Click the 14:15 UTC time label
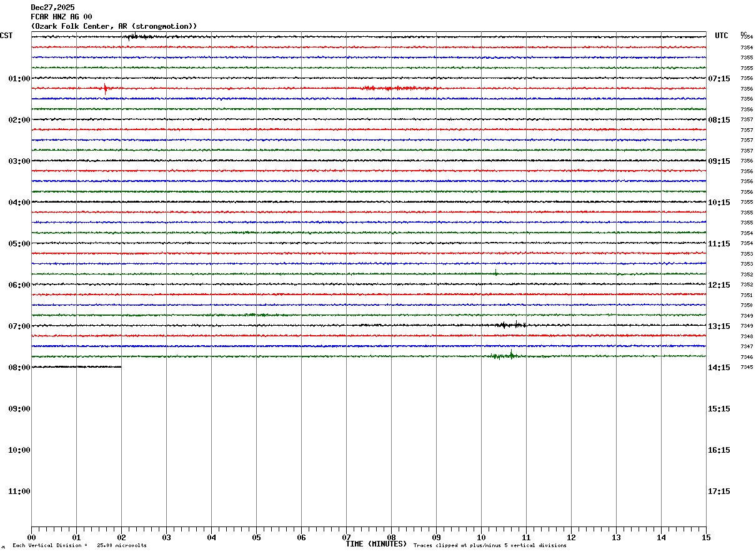The height and width of the screenshot is (554, 756). coord(719,368)
